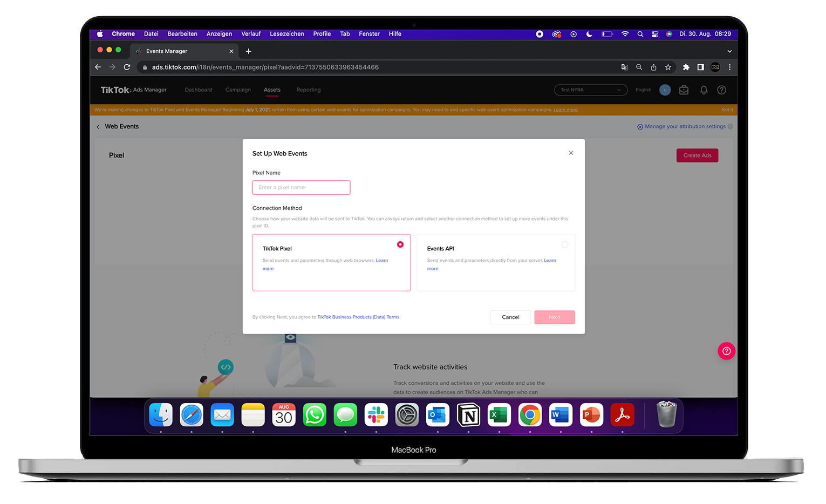The image size is (826, 504).
Task: Click the Pixel Name input field
Action: pos(301,187)
